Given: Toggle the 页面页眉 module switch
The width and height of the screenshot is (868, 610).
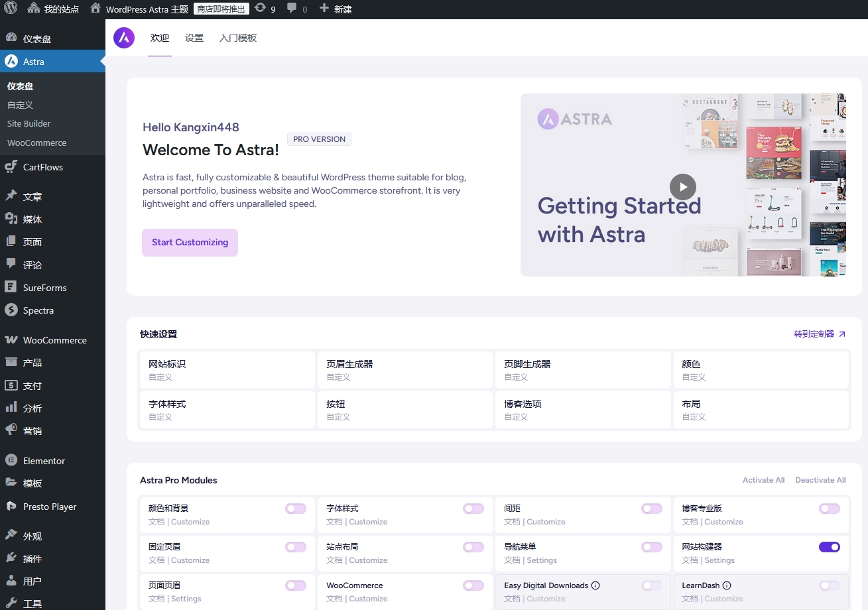Looking at the screenshot, I should (296, 585).
